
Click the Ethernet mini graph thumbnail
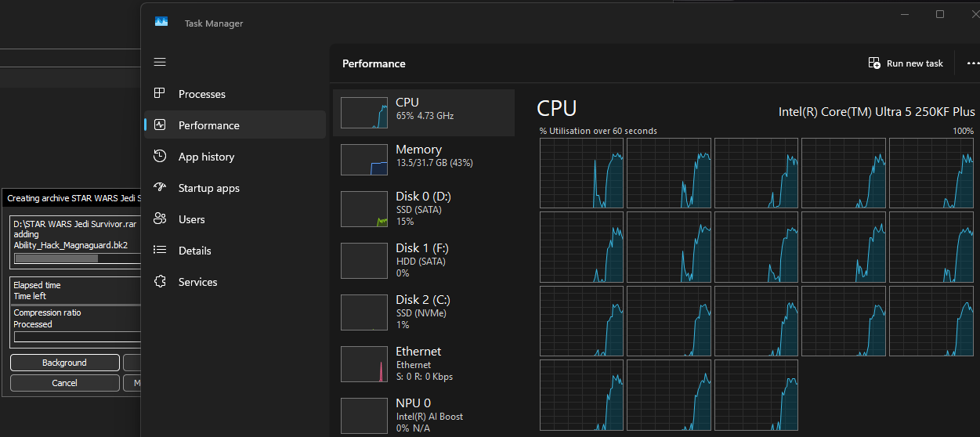364,364
